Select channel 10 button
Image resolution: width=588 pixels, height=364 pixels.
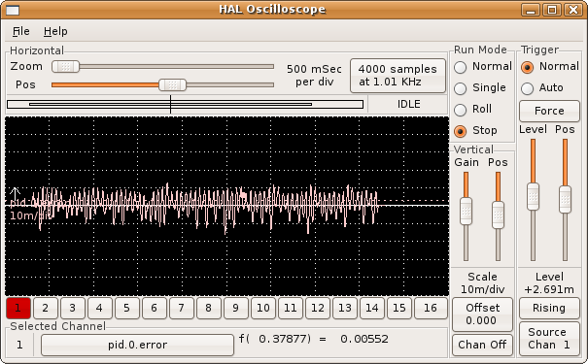(x=262, y=309)
